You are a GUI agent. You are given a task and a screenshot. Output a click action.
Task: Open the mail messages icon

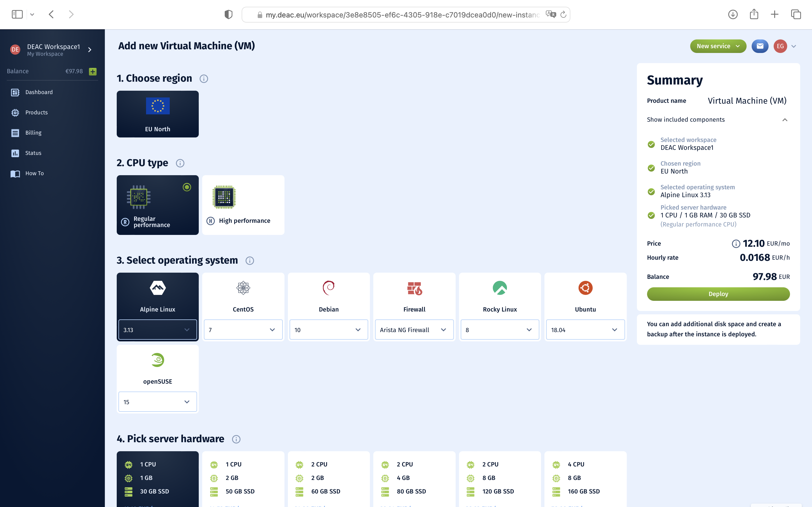760,46
